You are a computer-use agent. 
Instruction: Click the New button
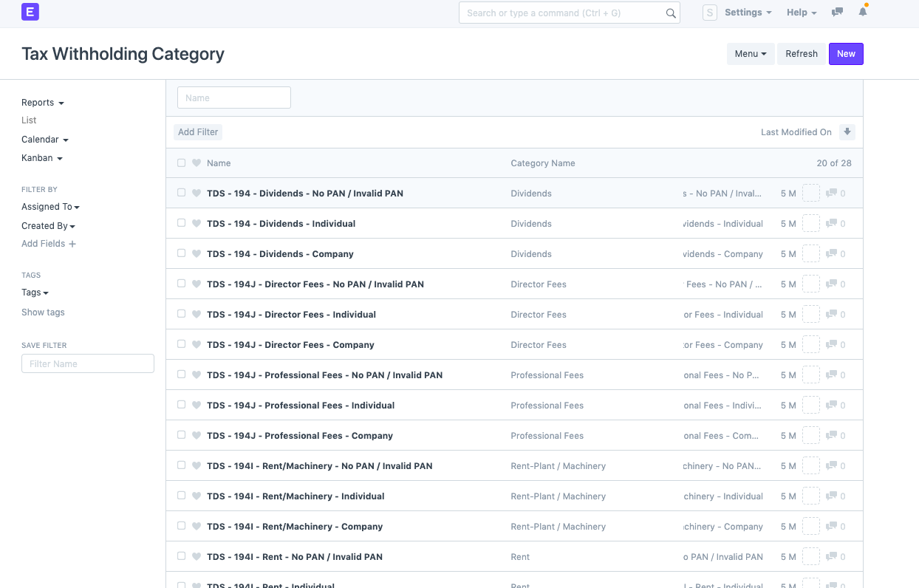[x=846, y=54]
